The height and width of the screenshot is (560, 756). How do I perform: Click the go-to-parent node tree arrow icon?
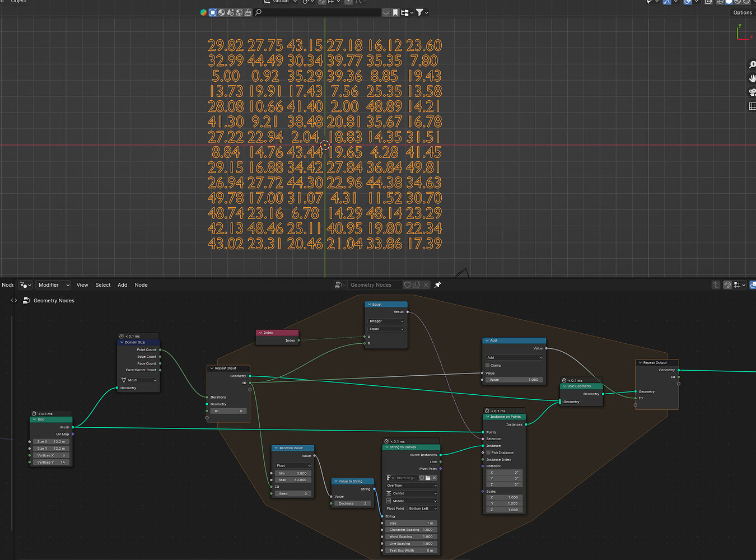[716, 285]
